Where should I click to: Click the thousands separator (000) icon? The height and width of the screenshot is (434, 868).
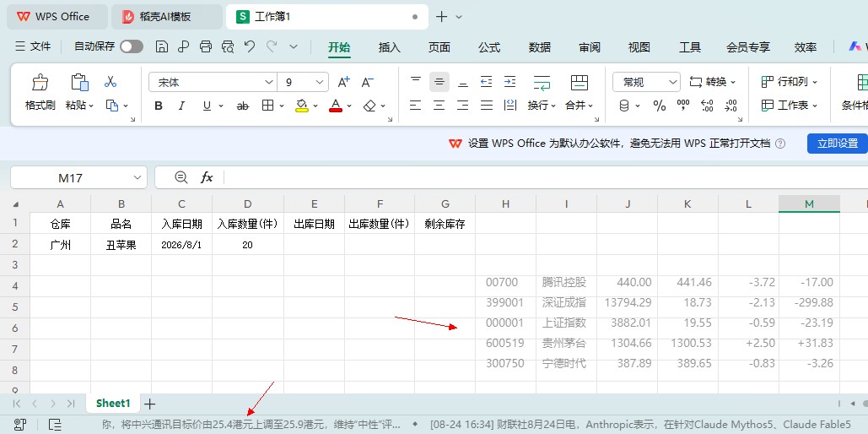[683, 105]
